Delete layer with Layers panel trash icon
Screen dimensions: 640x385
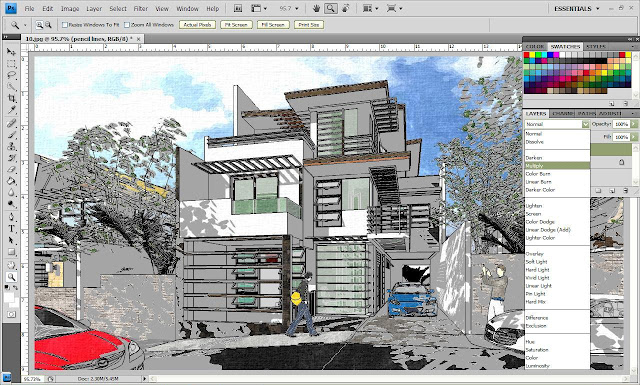(x=626, y=191)
